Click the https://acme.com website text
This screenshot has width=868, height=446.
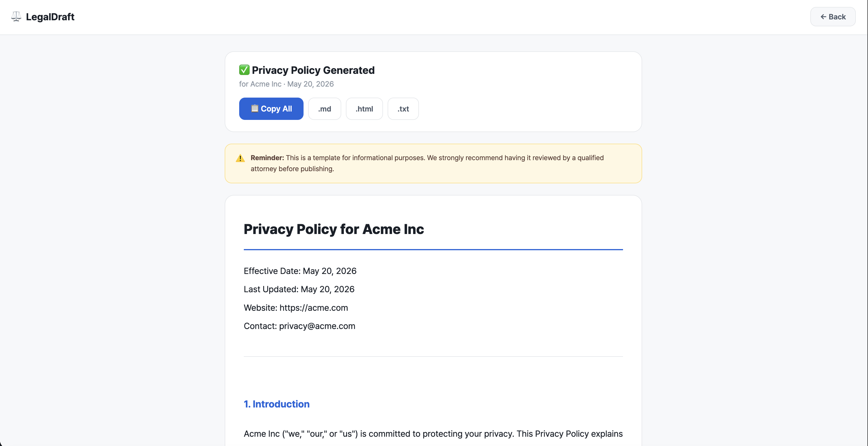tap(313, 308)
